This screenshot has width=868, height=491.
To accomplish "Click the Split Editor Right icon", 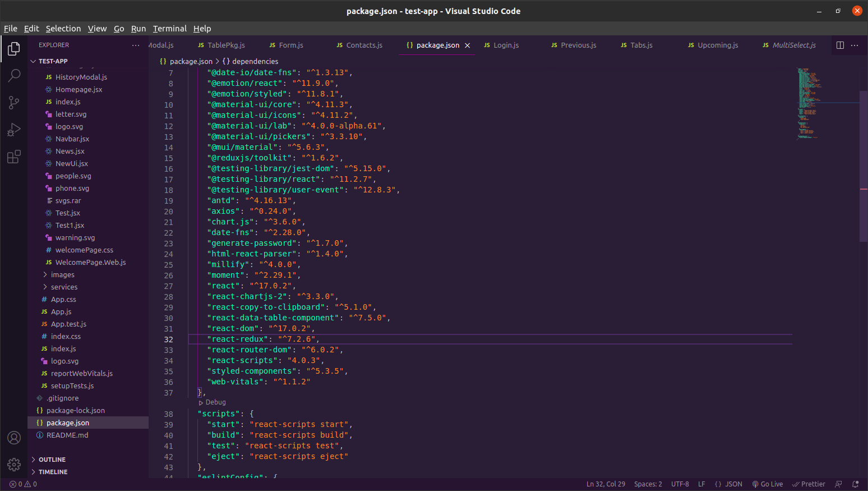I will (840, 45).
